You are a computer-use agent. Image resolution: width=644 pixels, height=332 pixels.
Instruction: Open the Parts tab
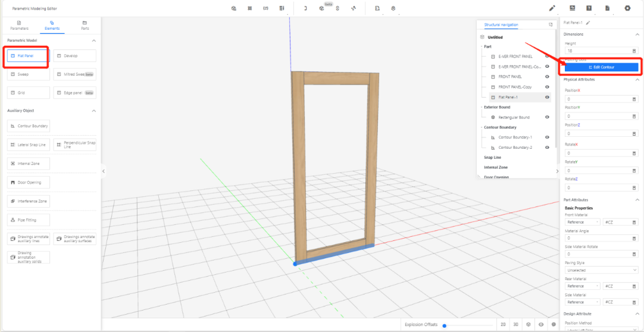click(x=85, y=25)
